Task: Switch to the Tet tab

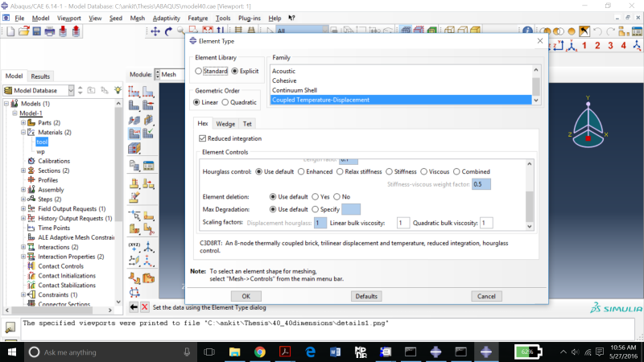Action: coord(247,124)
